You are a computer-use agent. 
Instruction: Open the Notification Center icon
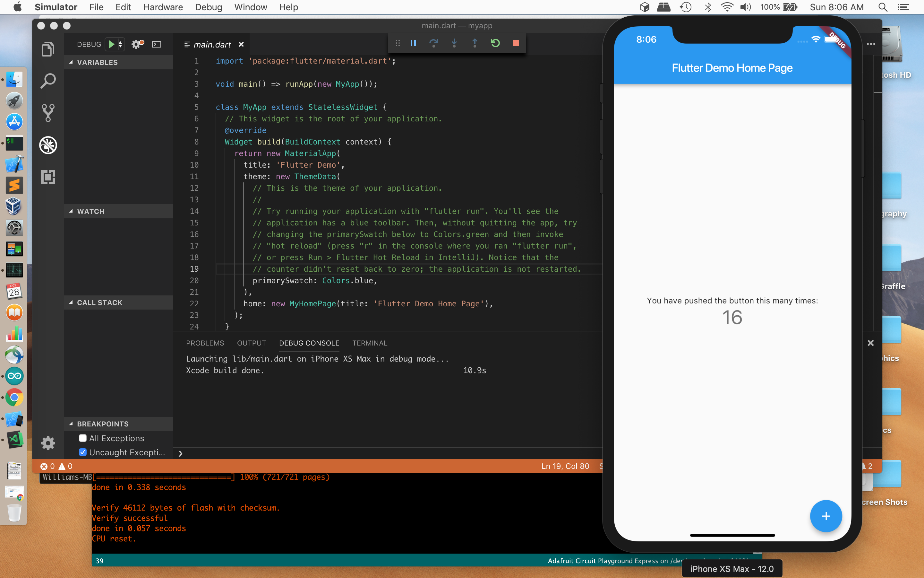(x=903, y=7)
